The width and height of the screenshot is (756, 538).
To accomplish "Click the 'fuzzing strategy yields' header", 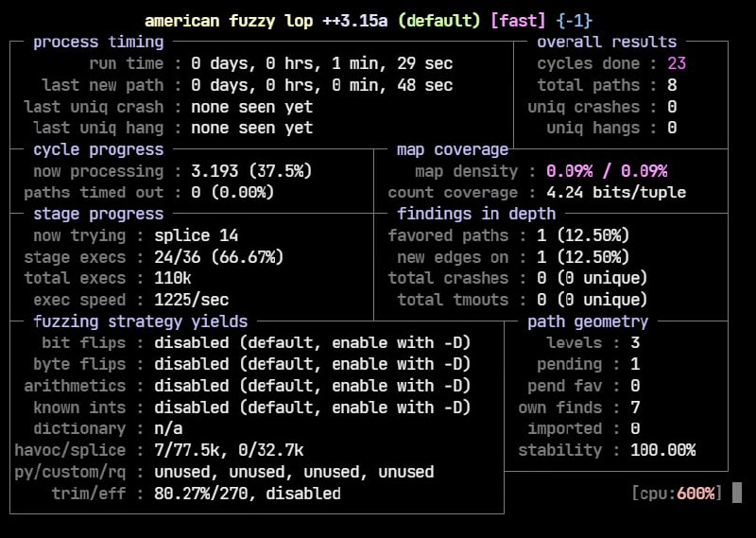I will click(140, 321).
